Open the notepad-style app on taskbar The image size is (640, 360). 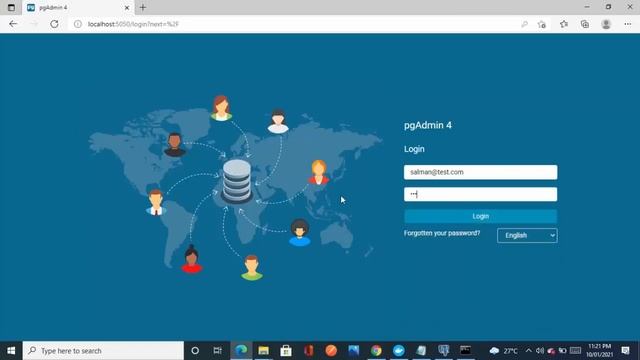421,351
